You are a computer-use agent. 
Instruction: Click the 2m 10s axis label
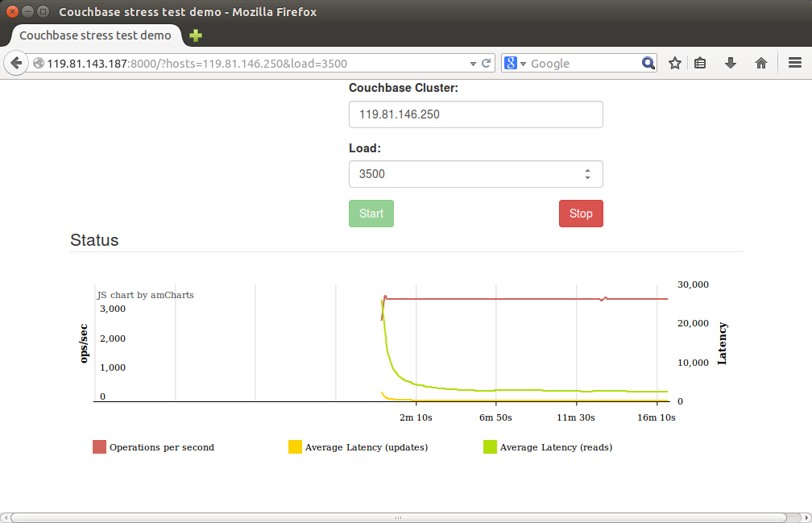(x=416, y=417)
